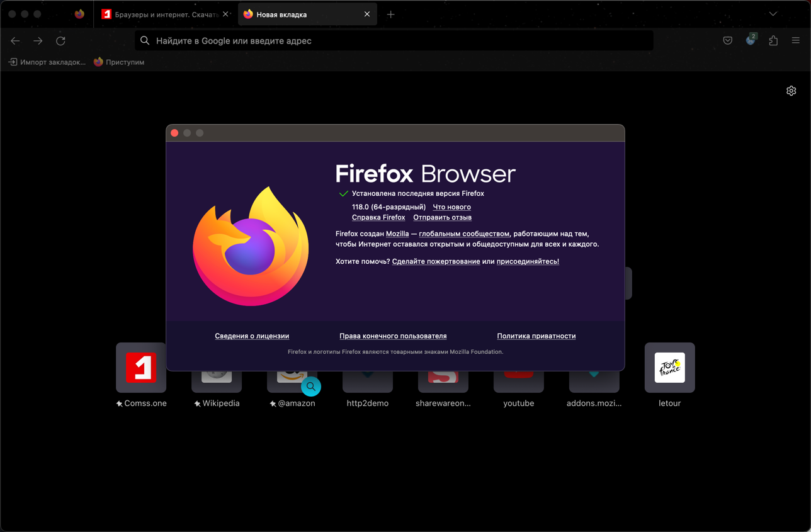Click the Mozilla Foundation trademark notice text
The width and height of the screenshot is (811, 532).
coord(395,352)
